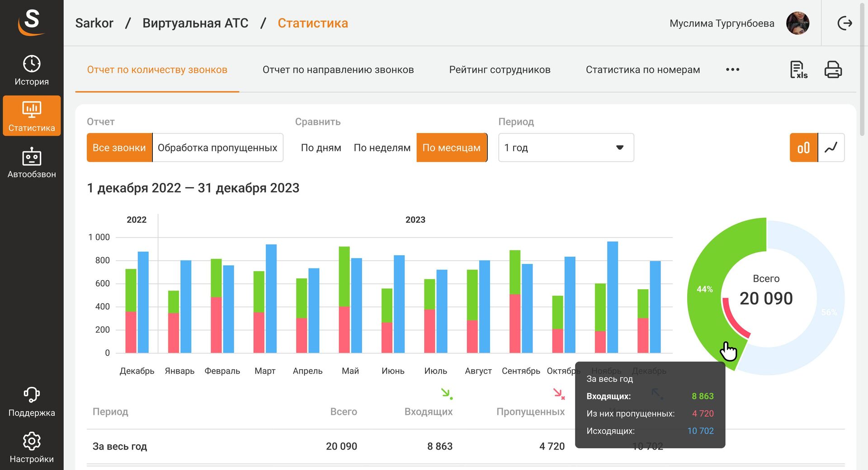Viewport: 868px width, 470px height.
Task: Click Январь axis label
Action: pyautogui.click(x=179, y=371)
